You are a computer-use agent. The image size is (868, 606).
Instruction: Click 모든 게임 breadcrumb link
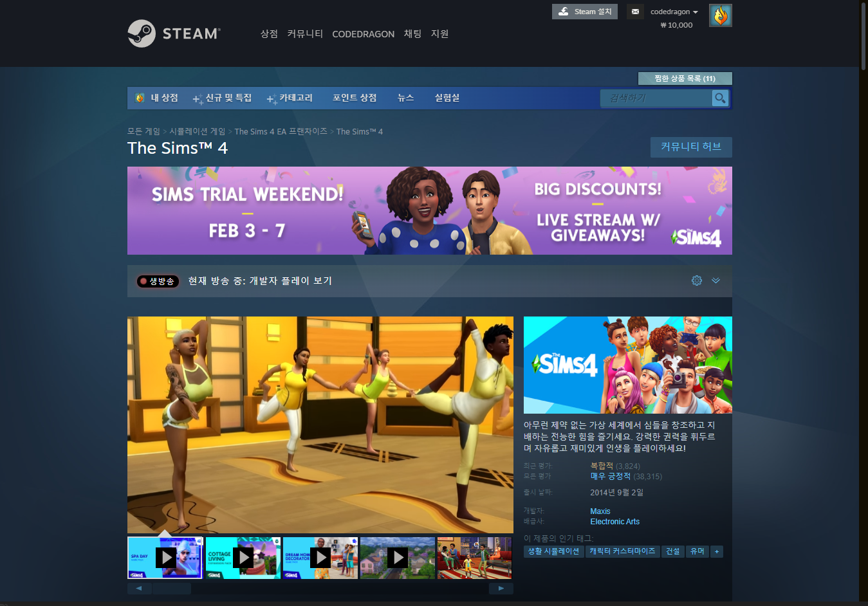click(x=143, y=131)
